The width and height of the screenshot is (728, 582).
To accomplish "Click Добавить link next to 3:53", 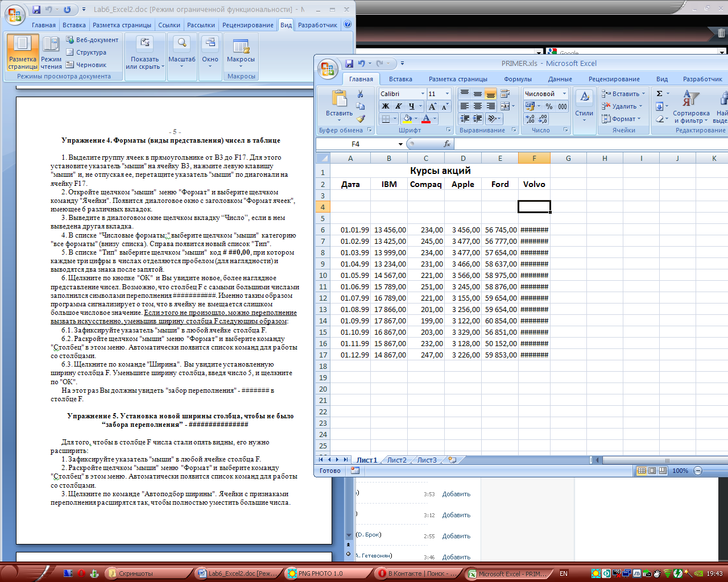I will pyautogui.click(x=456, y=494).
